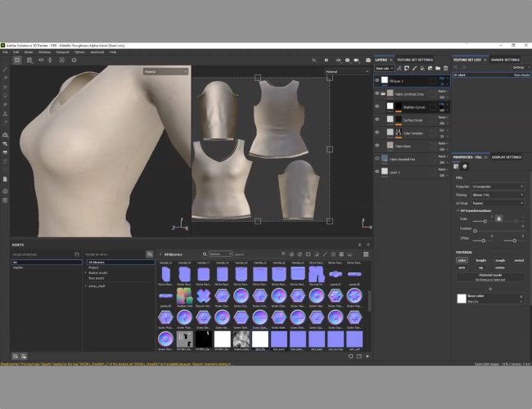Click the Rotation slider handle
The width and height of the screenshot is (532, 409).
click(475, 231)
